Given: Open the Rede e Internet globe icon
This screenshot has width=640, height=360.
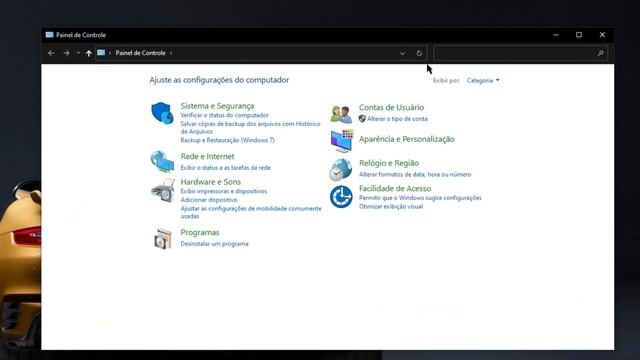Looking at the screenshot, I should pyautogui.click(x=162, y=162).
